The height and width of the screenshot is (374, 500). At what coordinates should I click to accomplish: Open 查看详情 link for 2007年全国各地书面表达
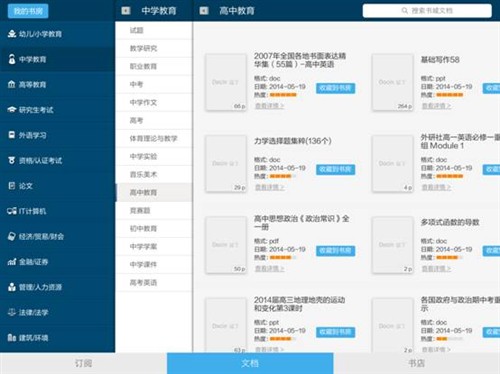point(269,106)
